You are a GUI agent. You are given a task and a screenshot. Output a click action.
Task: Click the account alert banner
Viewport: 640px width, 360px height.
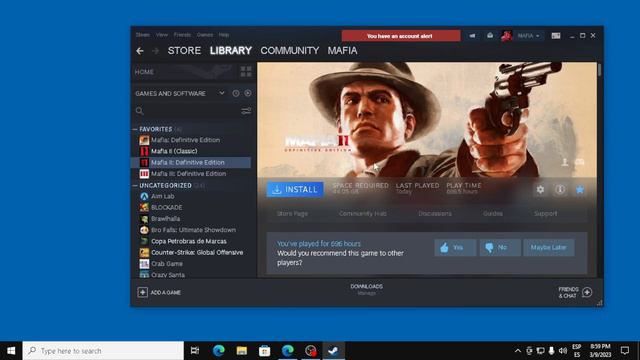pos(401,36)
